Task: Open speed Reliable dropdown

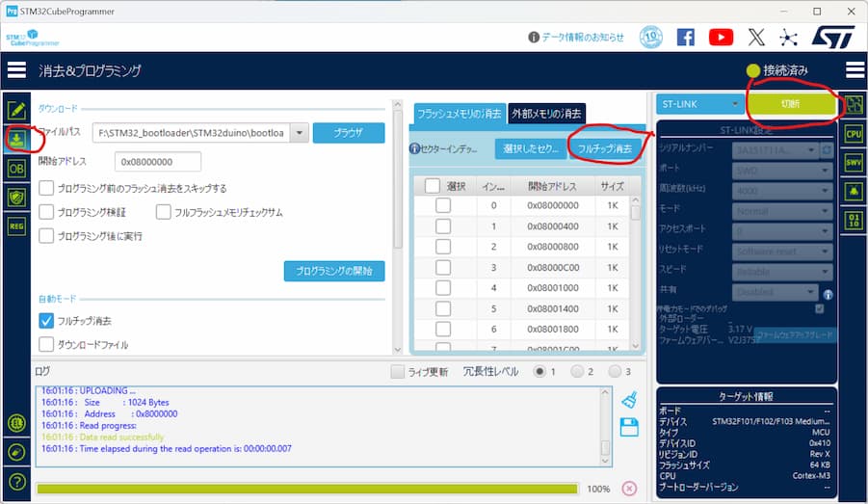Action: coord(782,272)
